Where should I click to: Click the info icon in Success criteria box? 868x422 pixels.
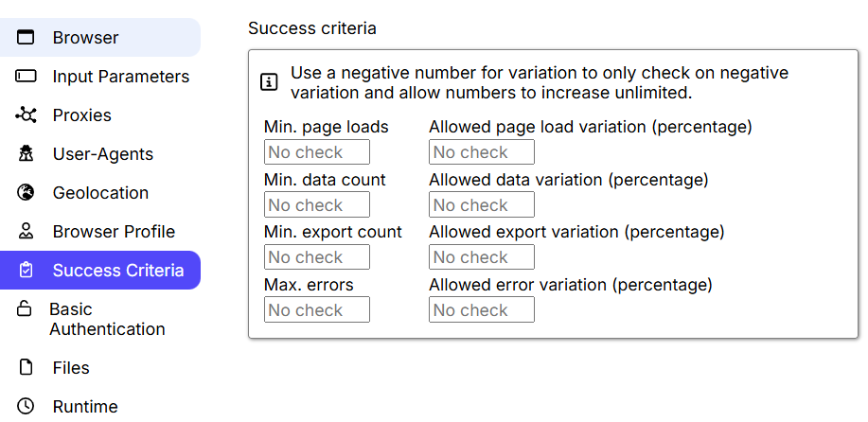pos(269,83)
